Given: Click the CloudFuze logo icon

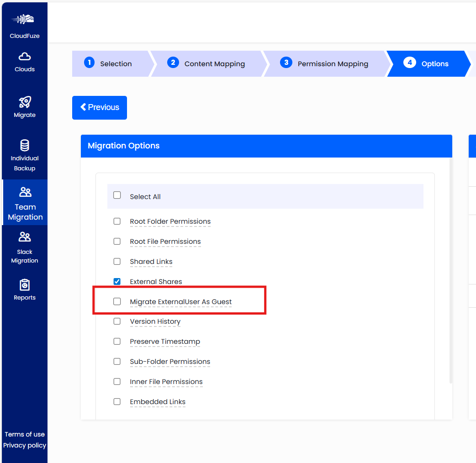Looking at the screenshot, I should click(24, 19).
